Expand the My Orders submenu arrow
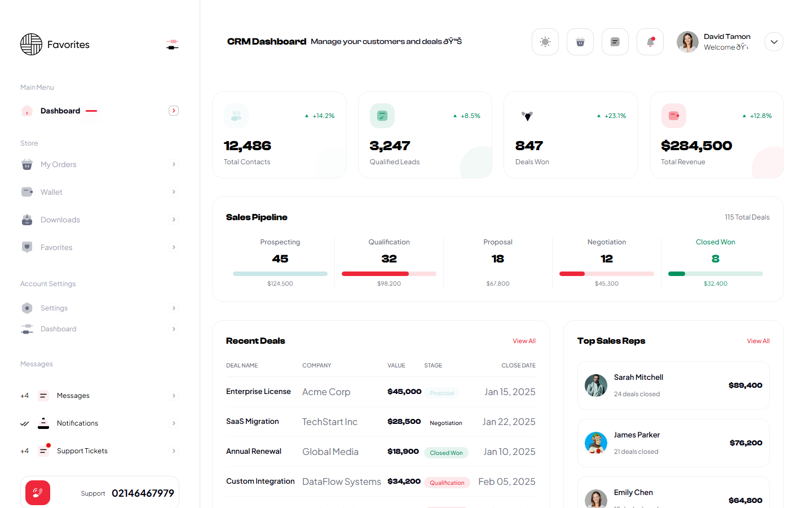The image size is (812, 508). coord(174,164)
